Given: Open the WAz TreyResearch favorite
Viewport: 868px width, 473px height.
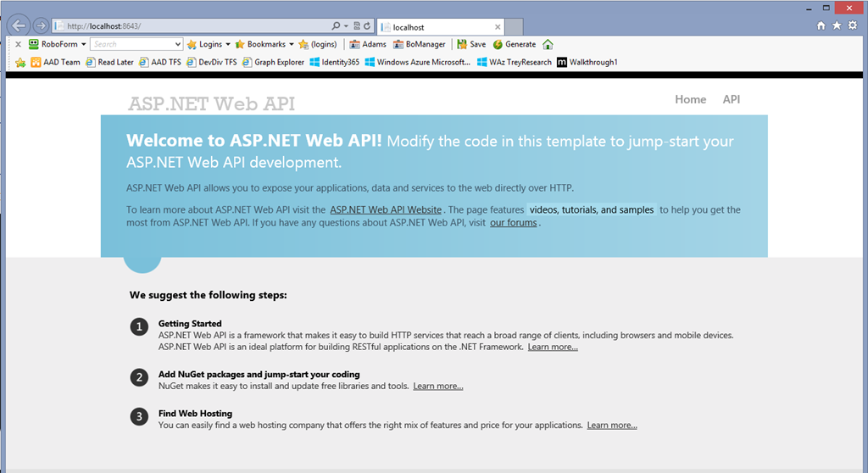Looking at the screenshot, I should point(515,62).
